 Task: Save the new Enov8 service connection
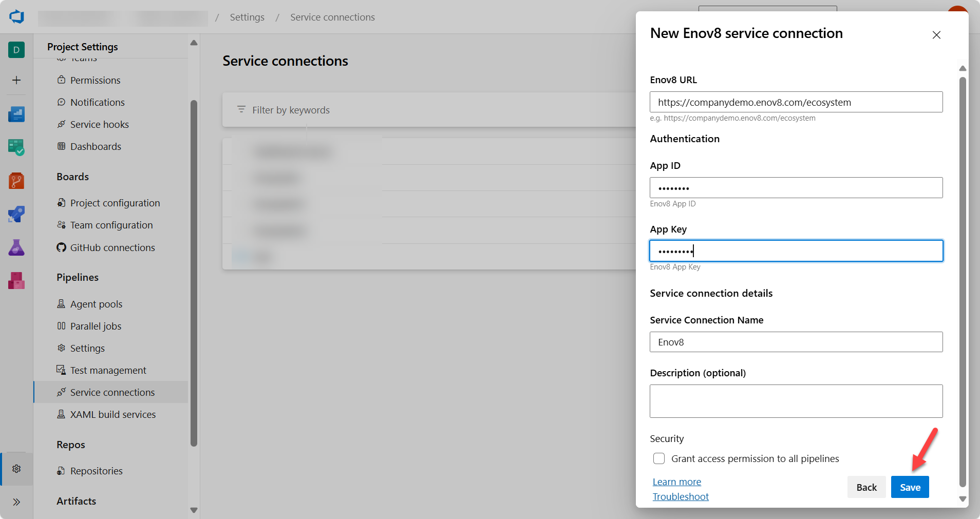(x=910, y=487)
